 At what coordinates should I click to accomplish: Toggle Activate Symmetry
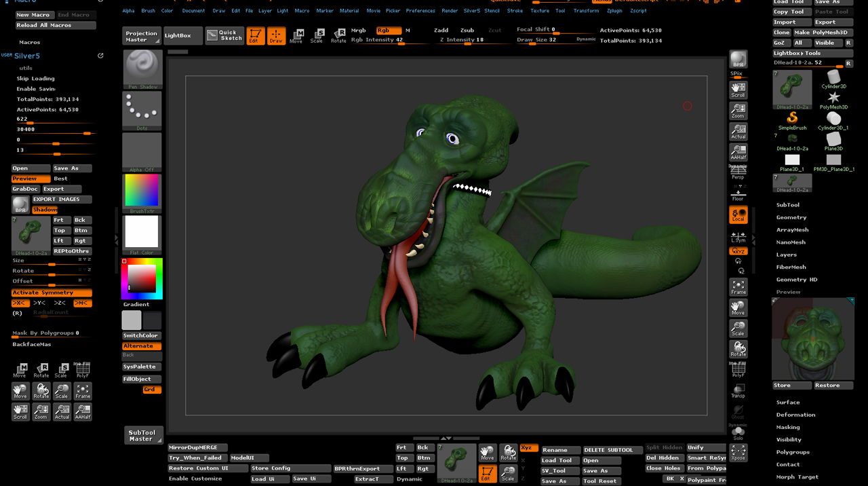pos(52,293)
